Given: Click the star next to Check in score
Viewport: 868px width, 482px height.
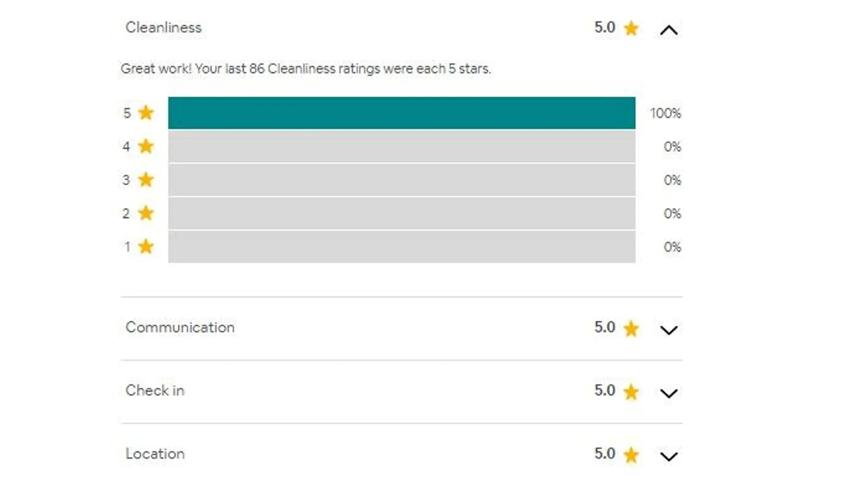Looking at the screenshot, I should coord(631,392).
